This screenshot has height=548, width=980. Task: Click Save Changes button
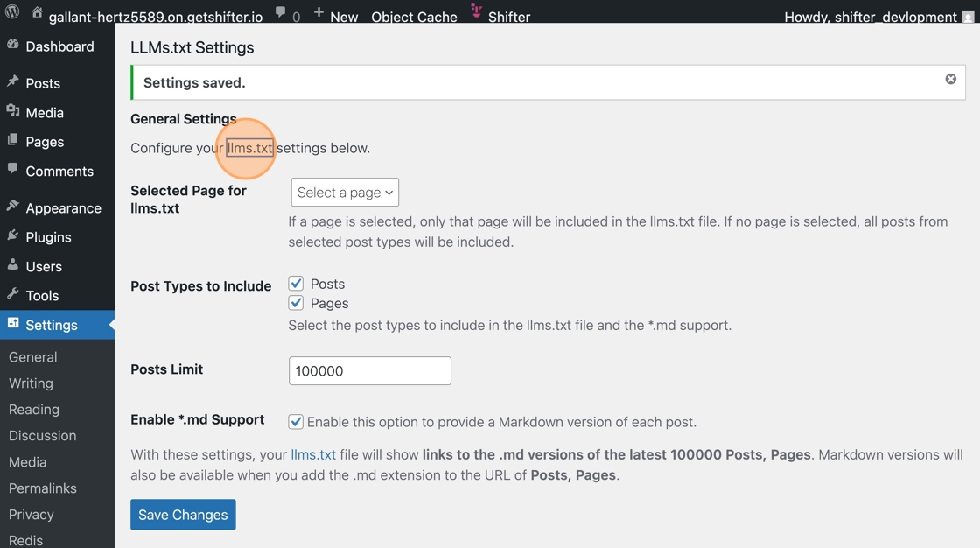[183, 514]
